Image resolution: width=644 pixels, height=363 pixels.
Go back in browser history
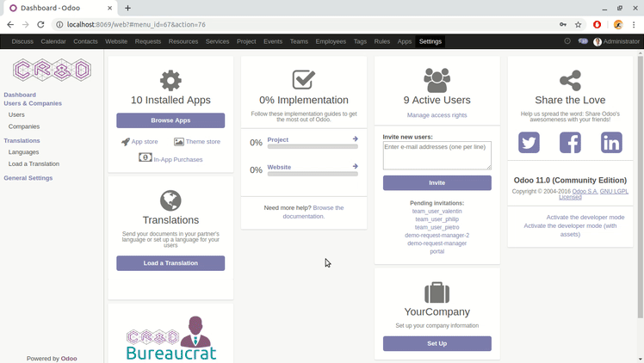[x=10, y=25]
